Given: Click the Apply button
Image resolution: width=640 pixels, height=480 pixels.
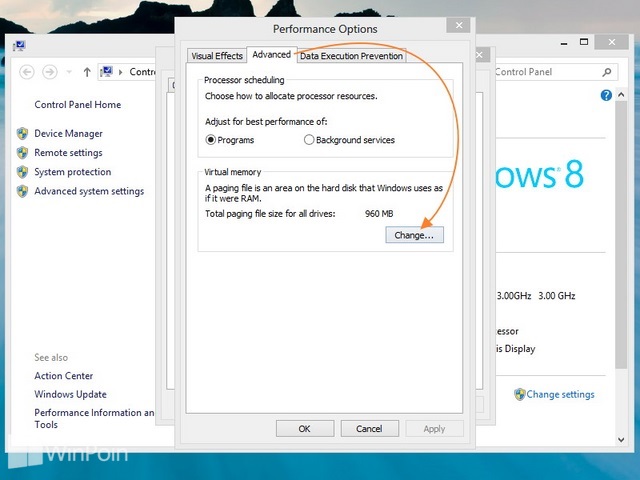Looking at the screenshot, I should click(x=434, y=429).
